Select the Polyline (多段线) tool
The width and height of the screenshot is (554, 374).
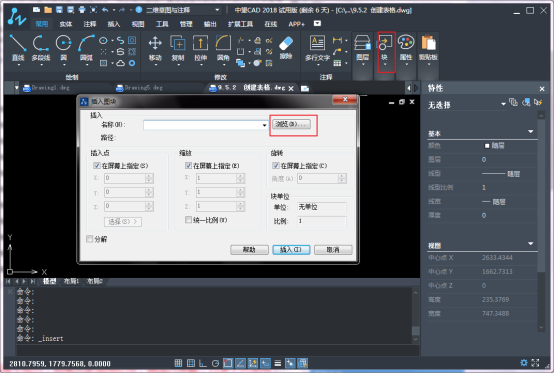coord(41,48)
